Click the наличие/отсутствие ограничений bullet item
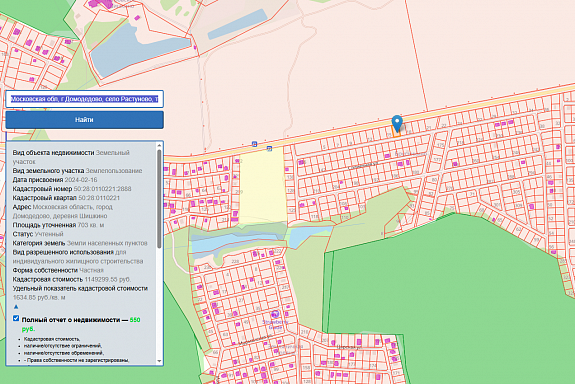 pyautogui.click(x=63, y=346)
